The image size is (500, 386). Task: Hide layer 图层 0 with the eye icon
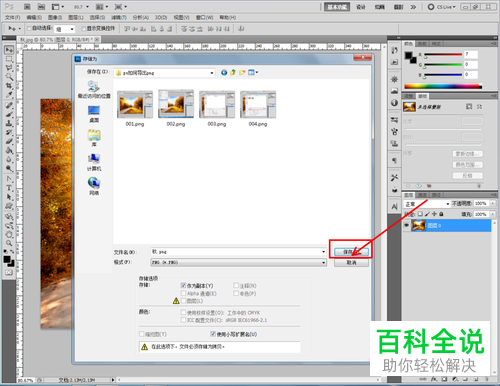[x=406, y=225]
